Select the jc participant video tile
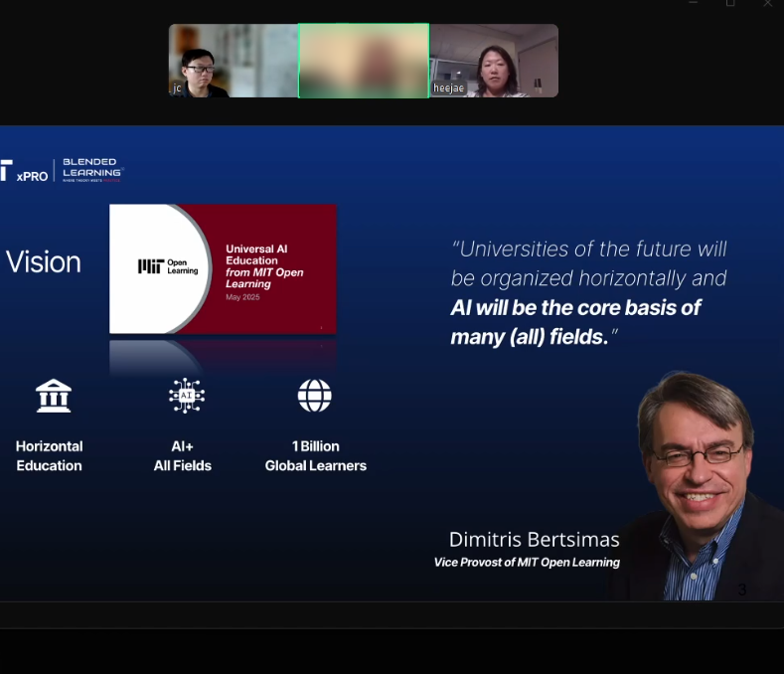This screenshot has width=784, height=674. tap(234, 61)
